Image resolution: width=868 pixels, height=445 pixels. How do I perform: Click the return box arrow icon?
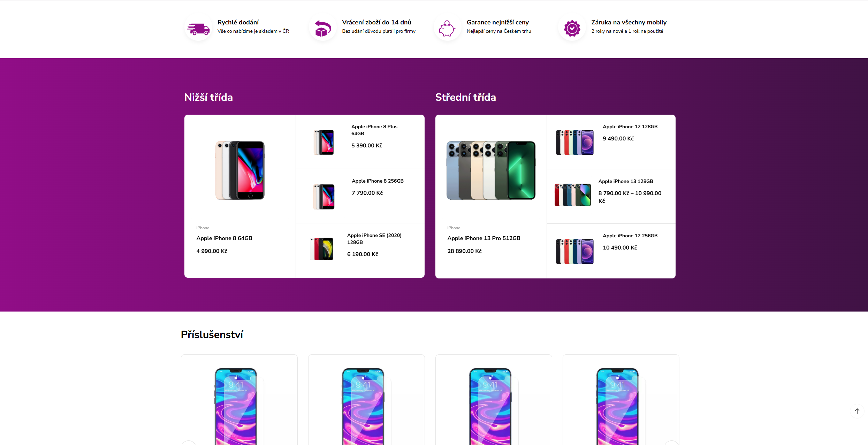[x=323, y=28]
